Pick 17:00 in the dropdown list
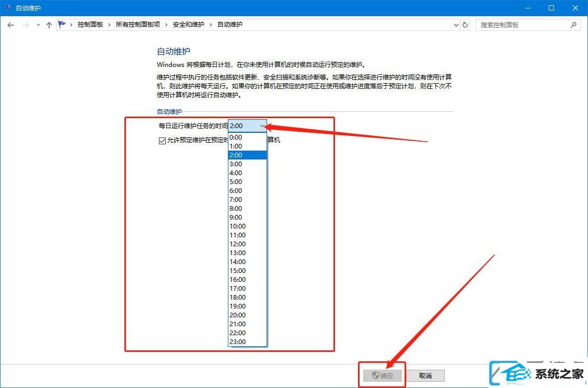 pyautogui.click(x=248, y=288)
